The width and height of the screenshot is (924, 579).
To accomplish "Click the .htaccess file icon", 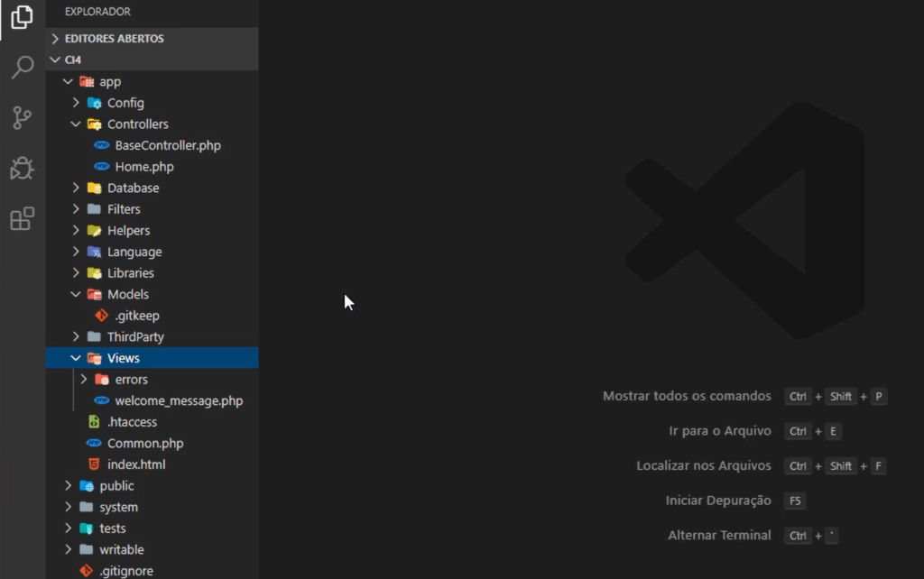I will (x=94, y=422).
